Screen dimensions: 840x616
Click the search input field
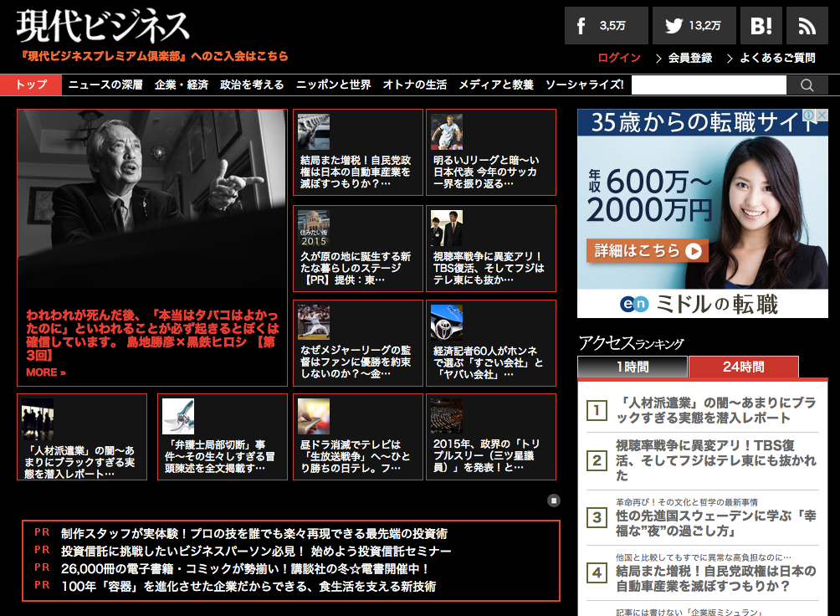[709, 85]
